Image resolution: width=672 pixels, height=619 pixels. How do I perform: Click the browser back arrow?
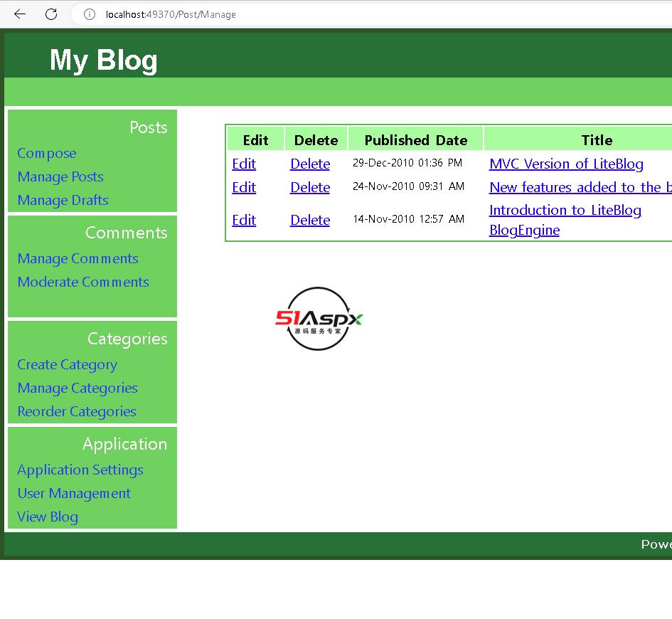coord(20,14)
